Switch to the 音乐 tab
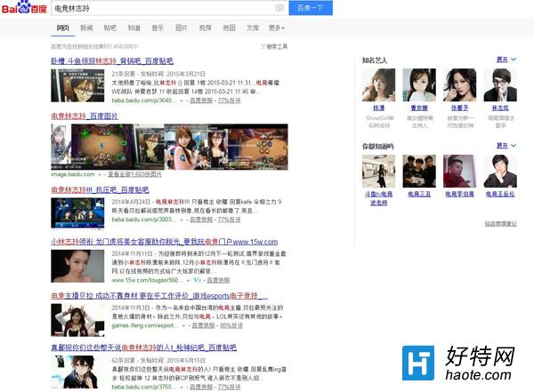This screenshot has height=392, width=534. 158,28
